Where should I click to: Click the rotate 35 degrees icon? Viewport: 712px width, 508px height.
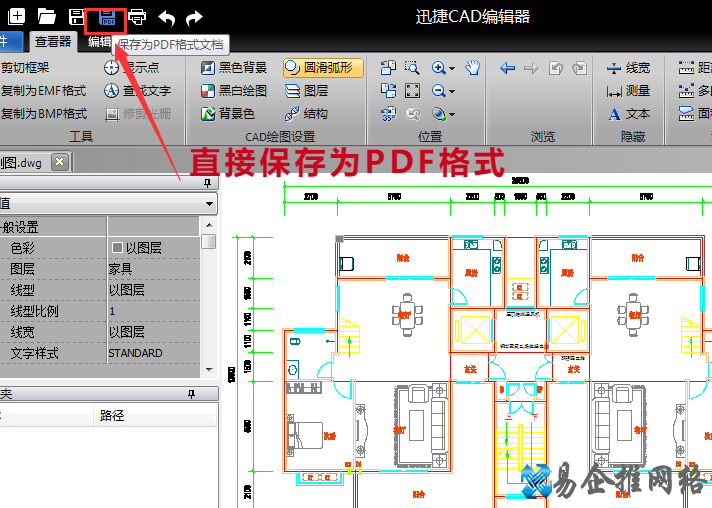pyautogui.click(x=389, y=113)
